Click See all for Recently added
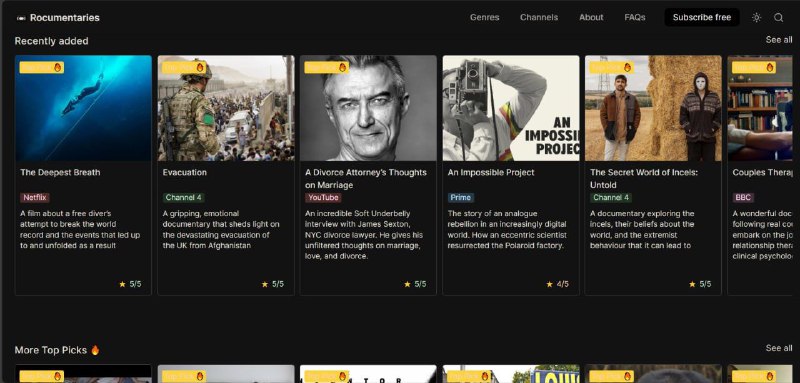The height and width of the screenshot is (383, 800). tap(779, 40)
